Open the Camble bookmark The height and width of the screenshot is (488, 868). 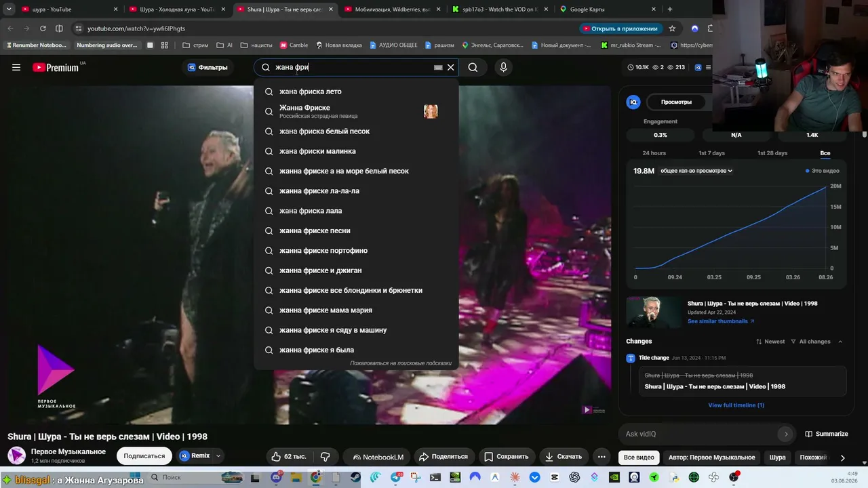293,45
